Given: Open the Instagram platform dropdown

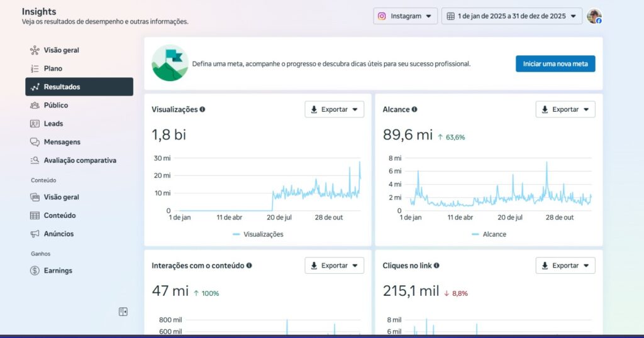Looking at the screenshot, I should tap(405, 16).
